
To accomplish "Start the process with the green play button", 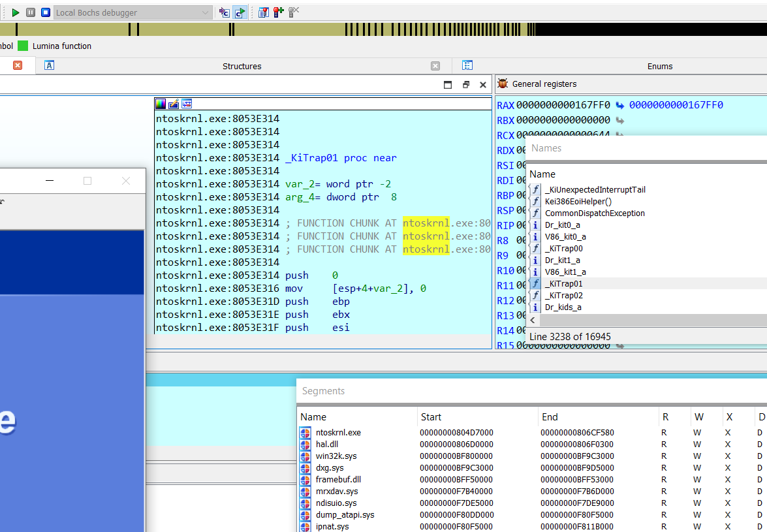I will coord(16,12).
